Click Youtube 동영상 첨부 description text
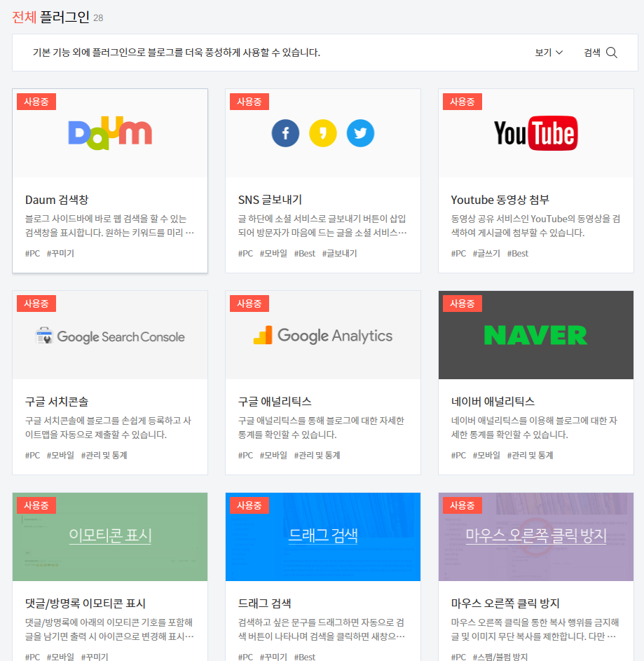644x661 pixels. point(535,226)
